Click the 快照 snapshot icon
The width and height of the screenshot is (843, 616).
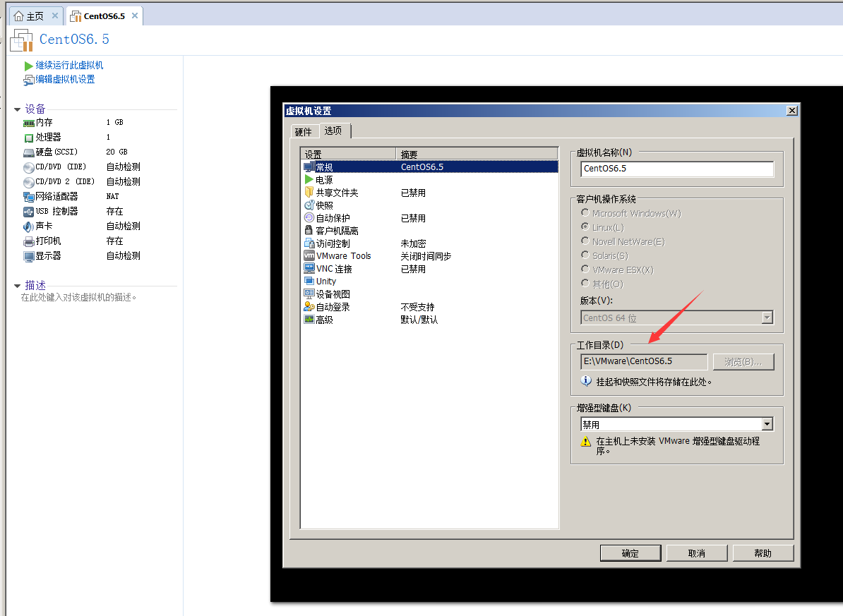(309, 205)
